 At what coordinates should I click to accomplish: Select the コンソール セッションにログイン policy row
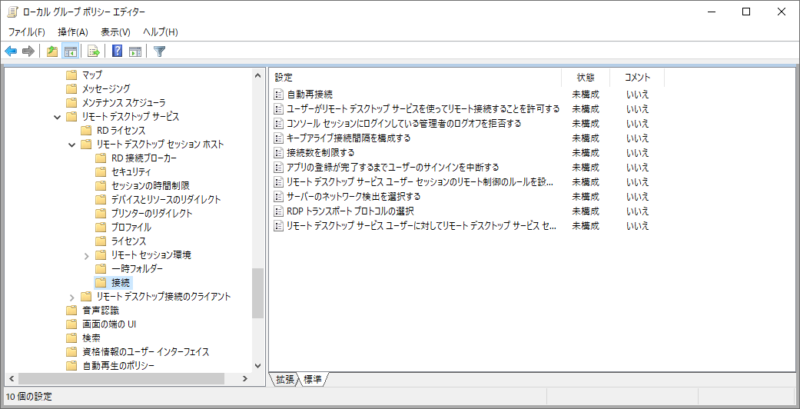[x=404, y=123]
